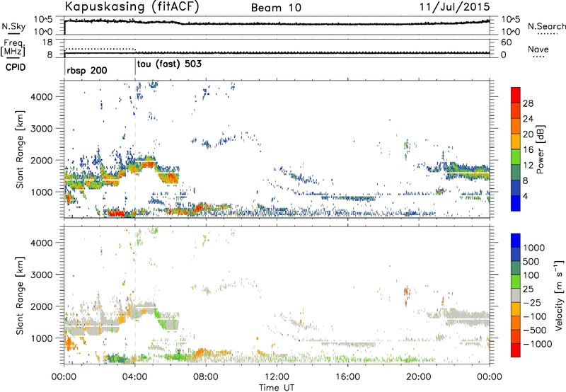Click the "2000" tick label on the velocity panel

click(x=41, y=306)
